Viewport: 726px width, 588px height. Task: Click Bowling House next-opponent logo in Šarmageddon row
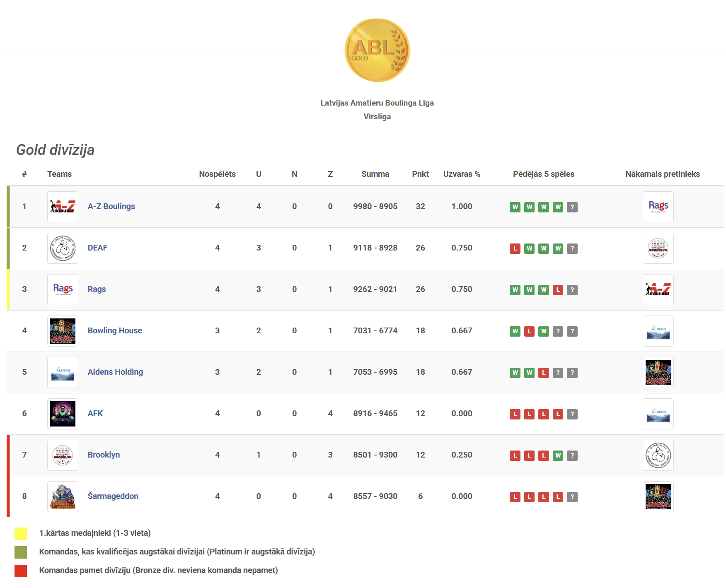[x=658, y=496]
